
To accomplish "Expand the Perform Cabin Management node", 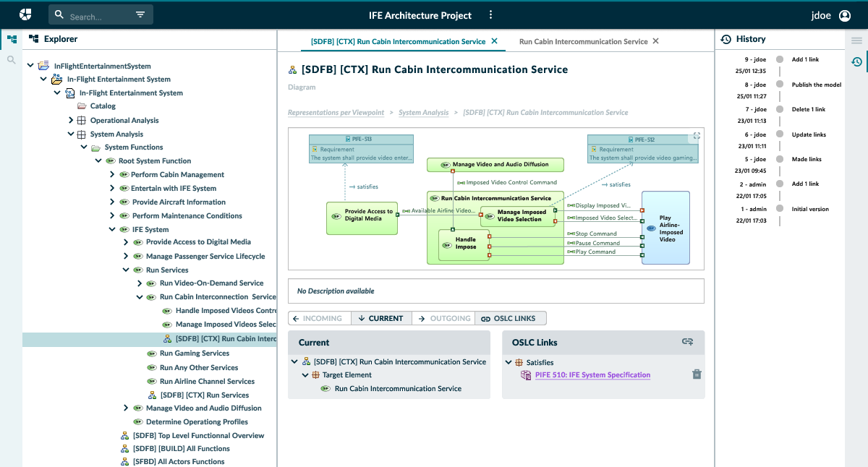I will [x=112, y=175].
